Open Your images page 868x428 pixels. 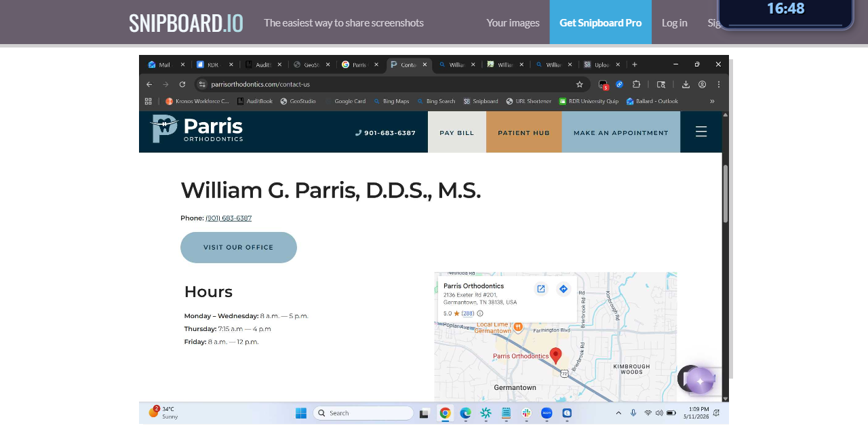pos(513,22)
